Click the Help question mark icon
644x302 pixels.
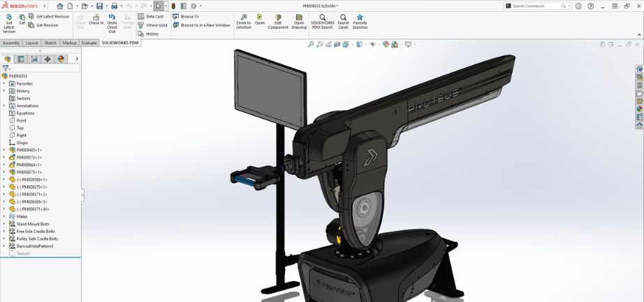coord(591,6)
